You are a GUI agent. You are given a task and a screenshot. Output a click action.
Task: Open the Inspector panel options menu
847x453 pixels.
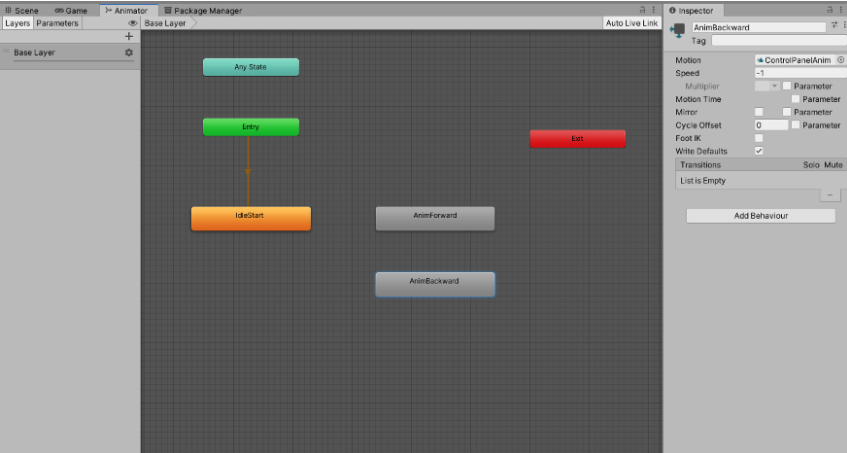click(841, 11)
